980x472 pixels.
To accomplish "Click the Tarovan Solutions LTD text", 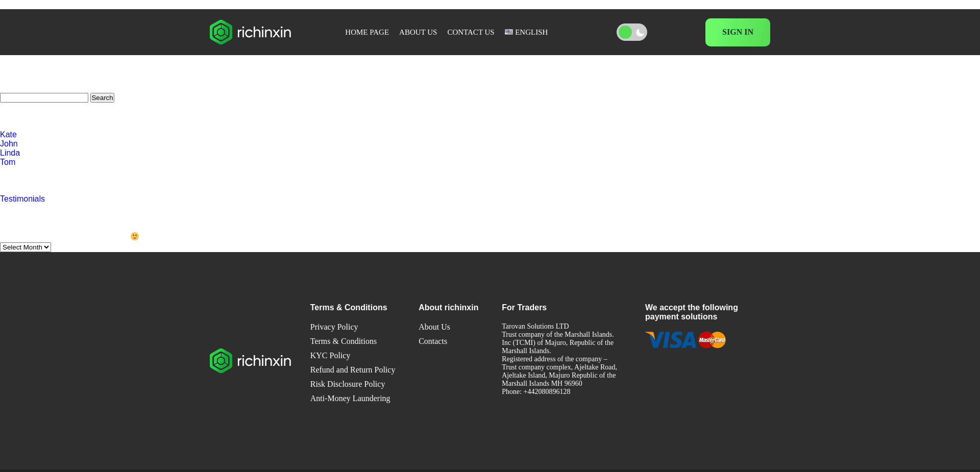I will [535, 327].
